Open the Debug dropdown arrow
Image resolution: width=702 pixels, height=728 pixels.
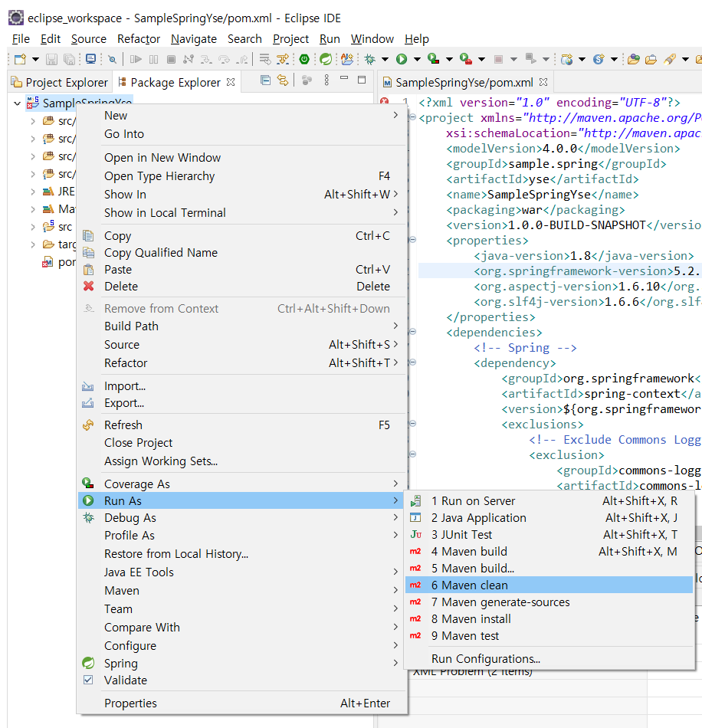tap(385, 60)
